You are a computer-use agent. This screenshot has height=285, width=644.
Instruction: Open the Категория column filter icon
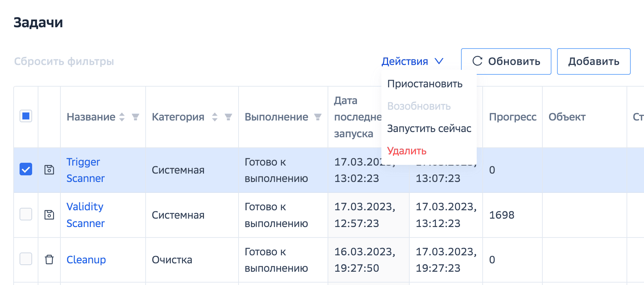[228, 117]
